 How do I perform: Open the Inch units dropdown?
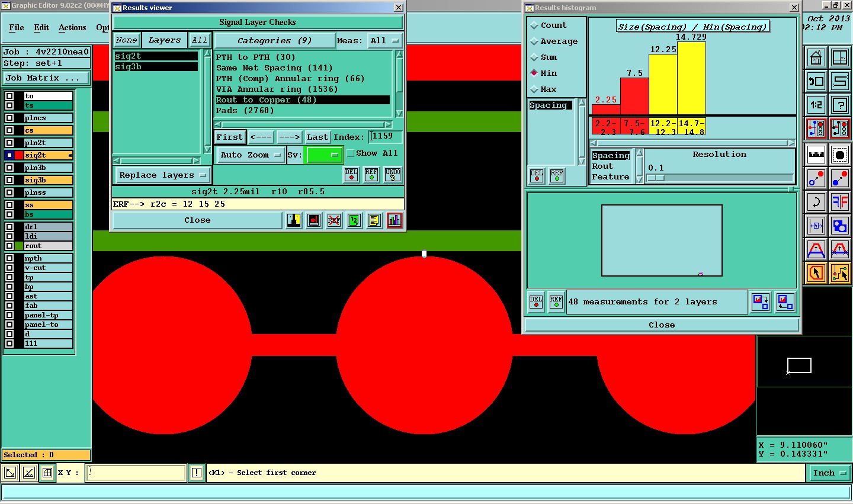click(x=829, y=473)
